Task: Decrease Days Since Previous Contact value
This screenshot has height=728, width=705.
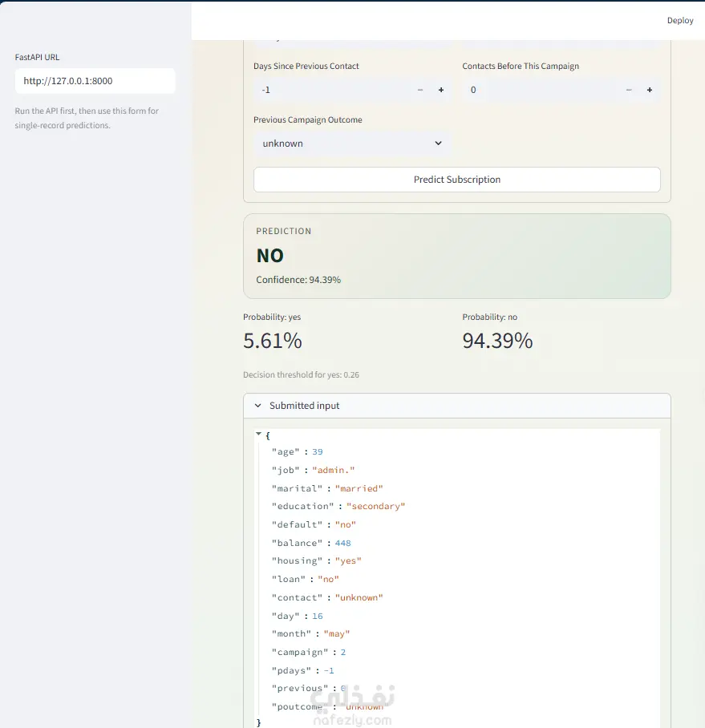Action: click(x=420, y=90)
